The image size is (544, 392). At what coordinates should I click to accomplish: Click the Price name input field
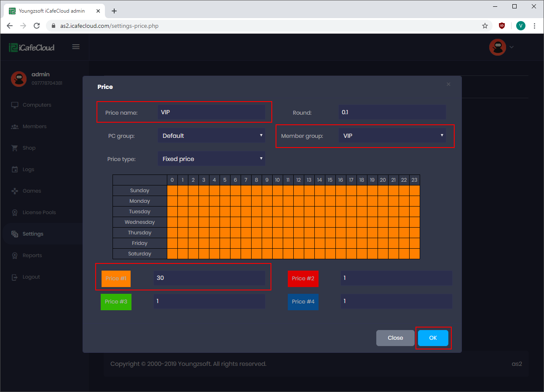tap(212, 113)
